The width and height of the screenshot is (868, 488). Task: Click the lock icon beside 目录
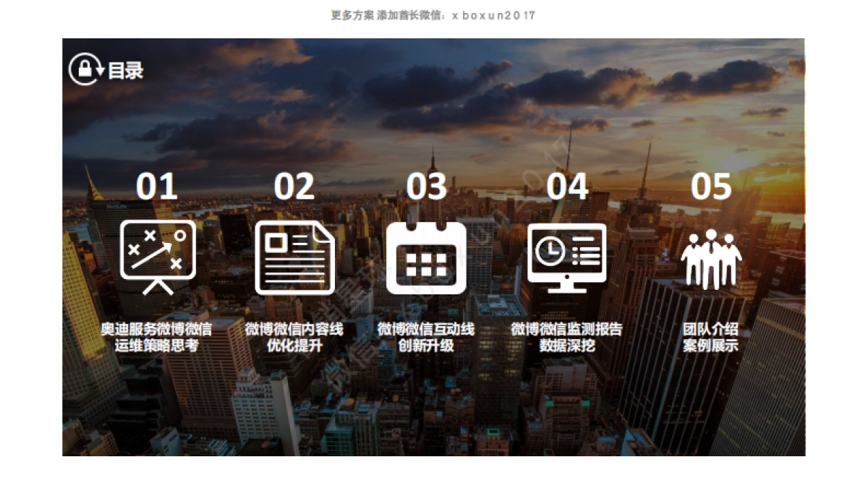click(85, 69)
